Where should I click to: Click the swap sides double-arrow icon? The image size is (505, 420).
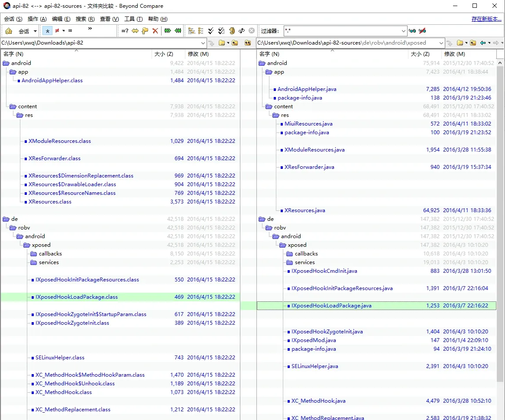(135, 31)
